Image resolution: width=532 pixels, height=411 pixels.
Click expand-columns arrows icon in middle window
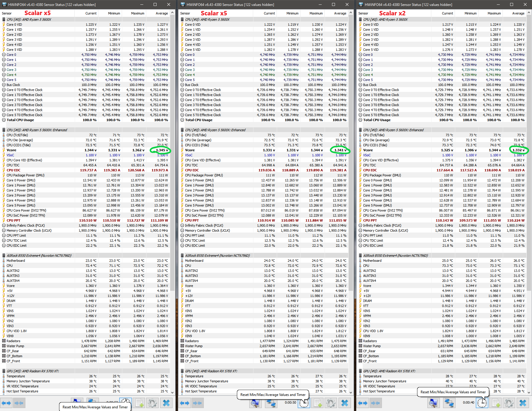point(185,403)
